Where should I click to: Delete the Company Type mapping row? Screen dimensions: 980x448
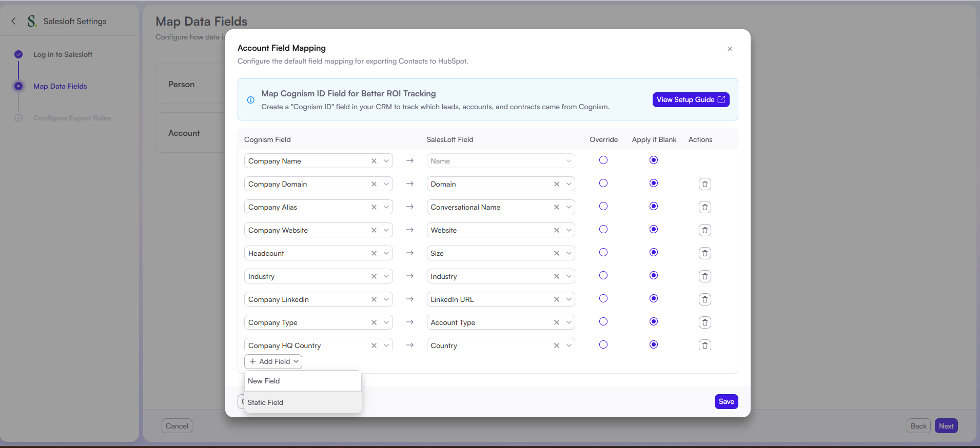coord(704,322)
